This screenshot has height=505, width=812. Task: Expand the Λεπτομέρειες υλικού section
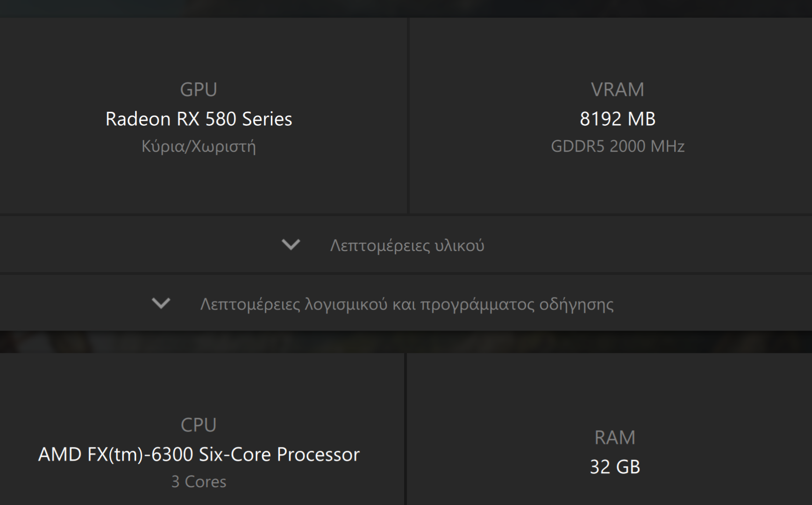pos(407,245)
